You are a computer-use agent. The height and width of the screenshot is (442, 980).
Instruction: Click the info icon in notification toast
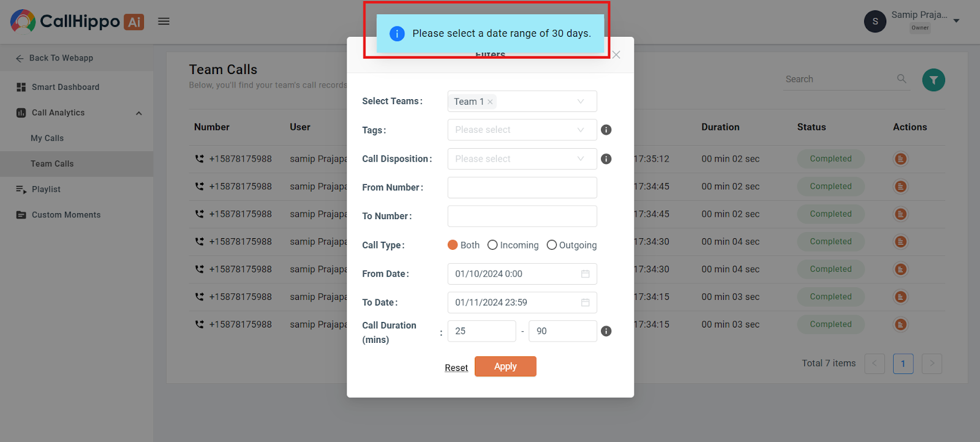tap(397, 34)
